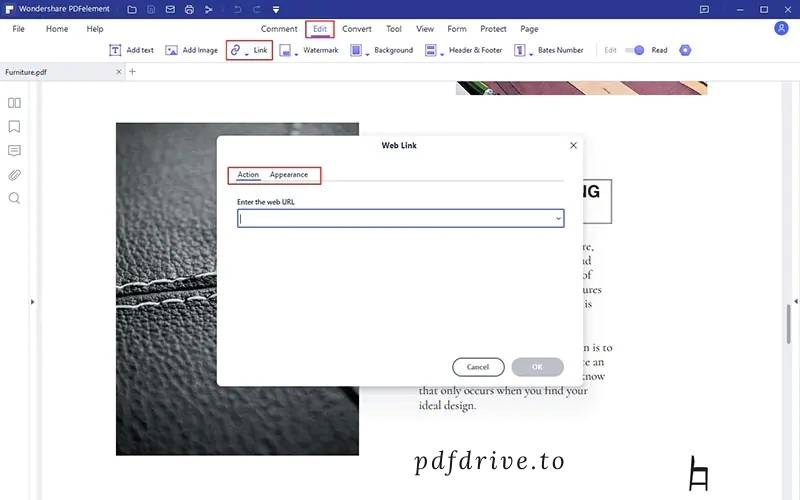Open the user account avatar
800x500 pixels.
(781, 28)
